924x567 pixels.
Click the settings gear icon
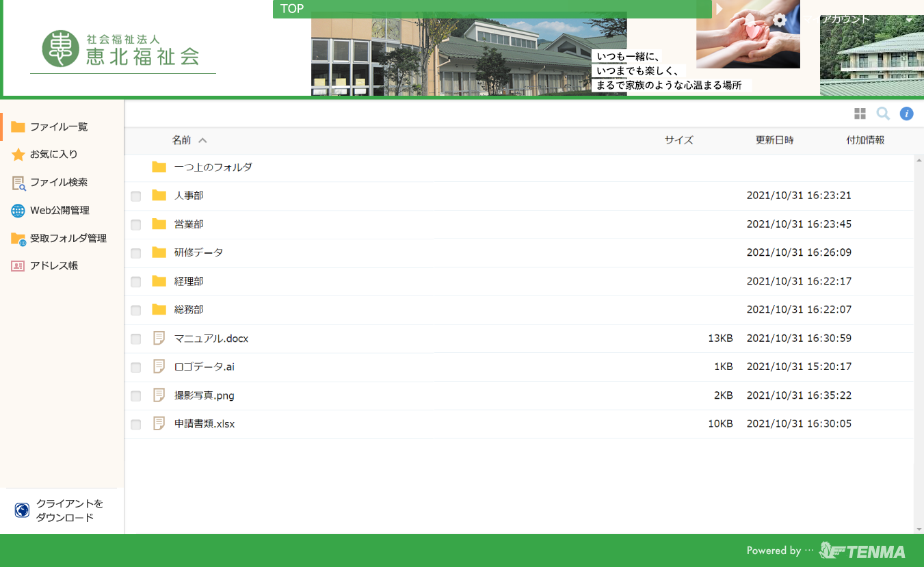click(780, 20)
